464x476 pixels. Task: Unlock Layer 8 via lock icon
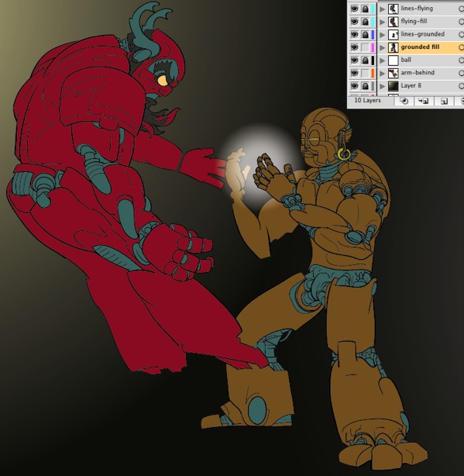coord(365,86)
